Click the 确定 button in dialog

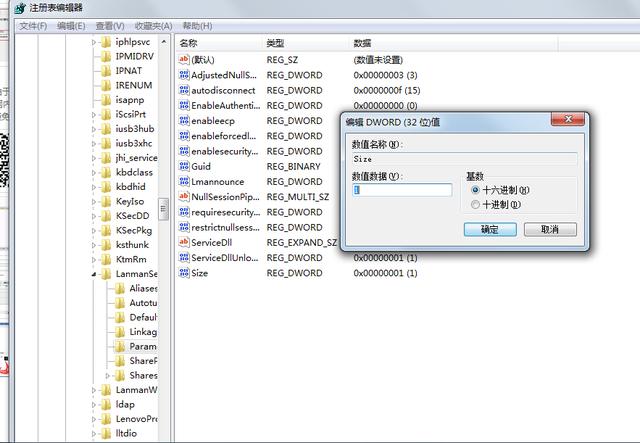(x=490, y=229)
